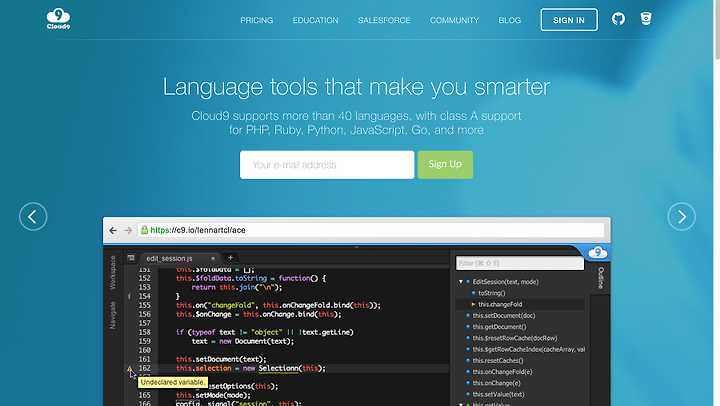The height and width of the screenshot is (406, 720).
Task: Click line number 161 in gutter
Action: coord(144,359)
